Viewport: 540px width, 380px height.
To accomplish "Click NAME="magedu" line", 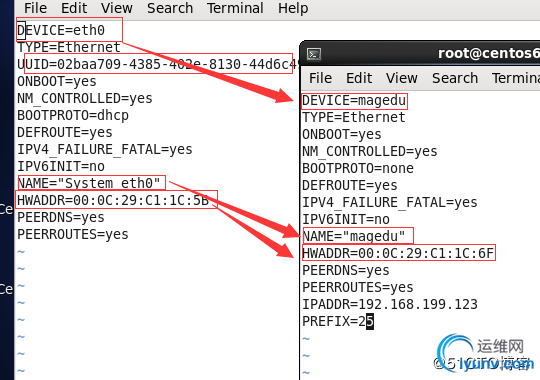I will coord(354,236).
